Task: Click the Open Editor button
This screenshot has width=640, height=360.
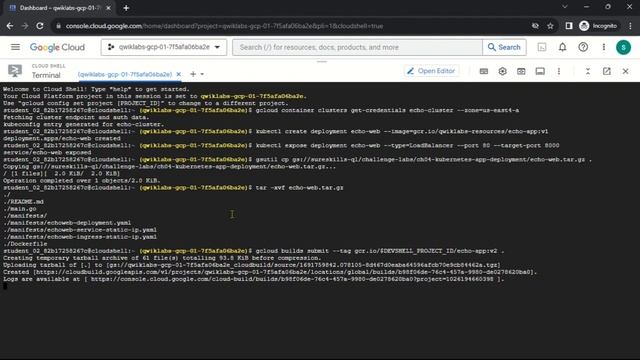Action: (431, 71)
